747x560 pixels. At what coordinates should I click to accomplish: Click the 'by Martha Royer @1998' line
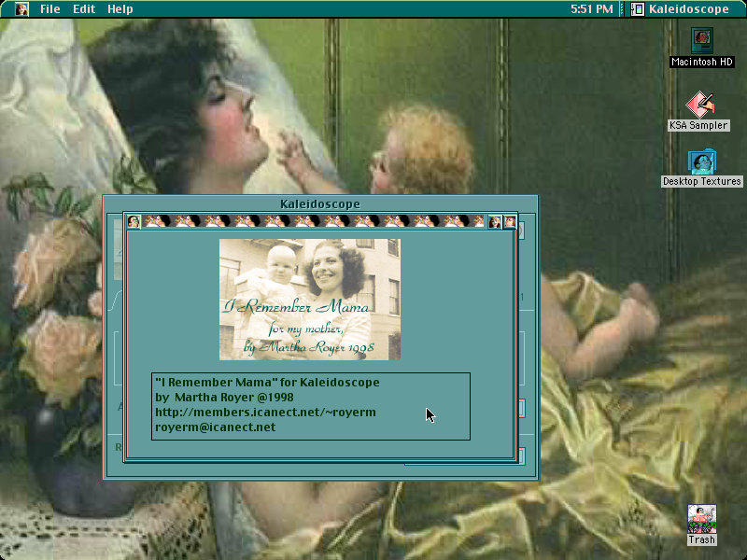click(x=224, y=398)
